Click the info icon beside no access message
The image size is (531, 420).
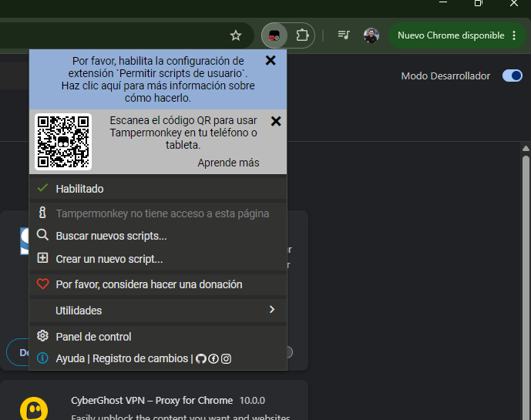[42, 213]
